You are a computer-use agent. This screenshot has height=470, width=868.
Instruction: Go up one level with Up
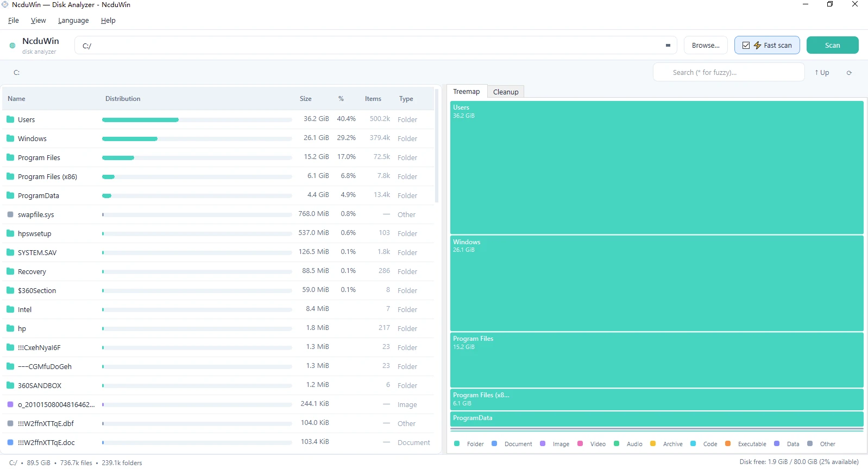click(822, 73)
